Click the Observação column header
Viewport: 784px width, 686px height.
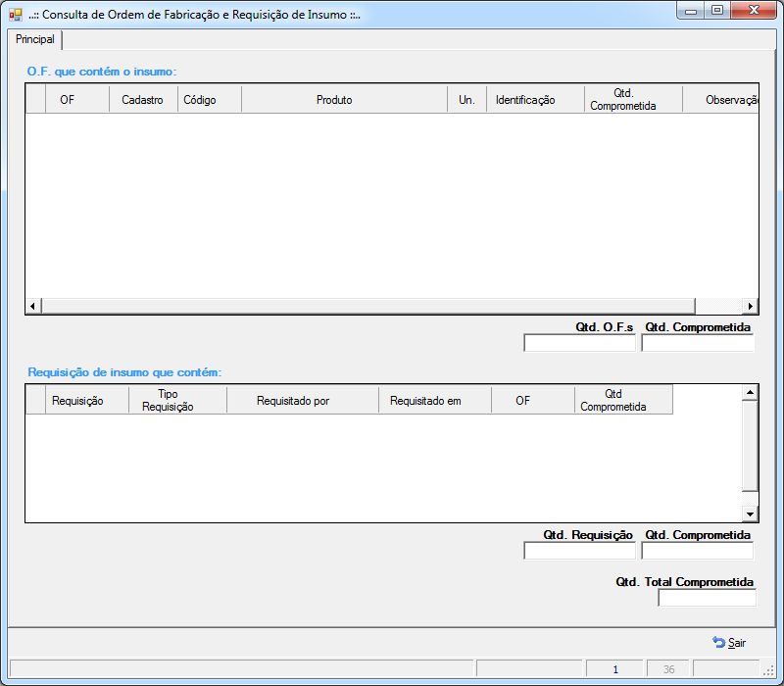click(720, 100)
